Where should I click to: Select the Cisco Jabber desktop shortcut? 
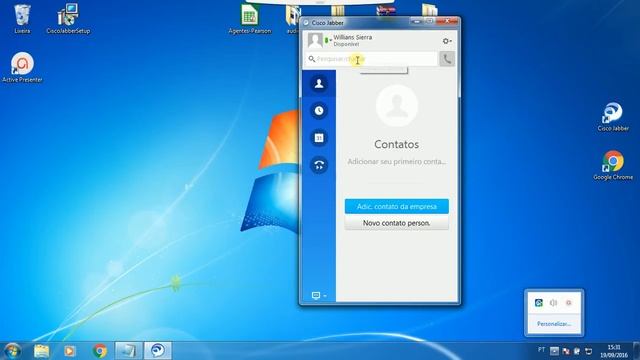[613, 117]
